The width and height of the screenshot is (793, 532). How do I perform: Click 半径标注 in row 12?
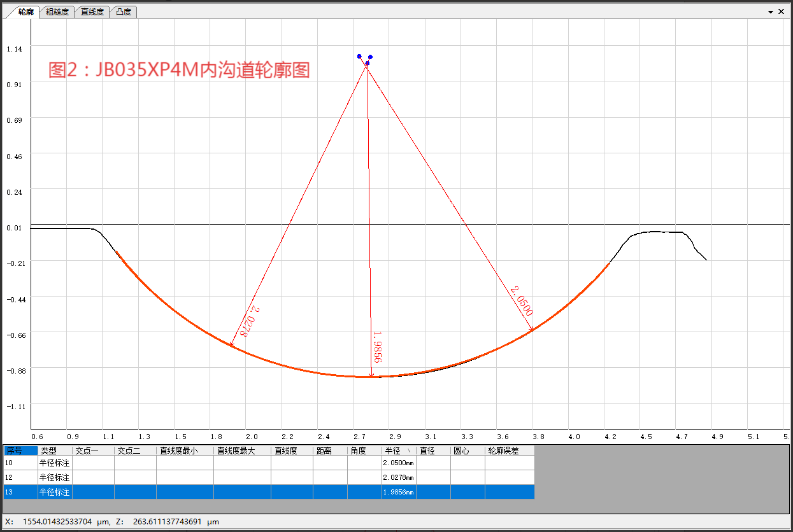55,477
